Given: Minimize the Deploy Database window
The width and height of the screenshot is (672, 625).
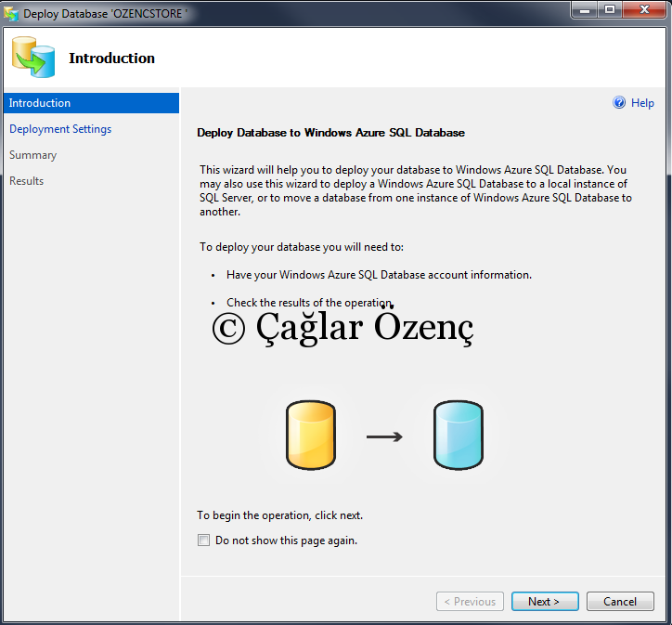Looking at the screenshot, I should point(585,10).
